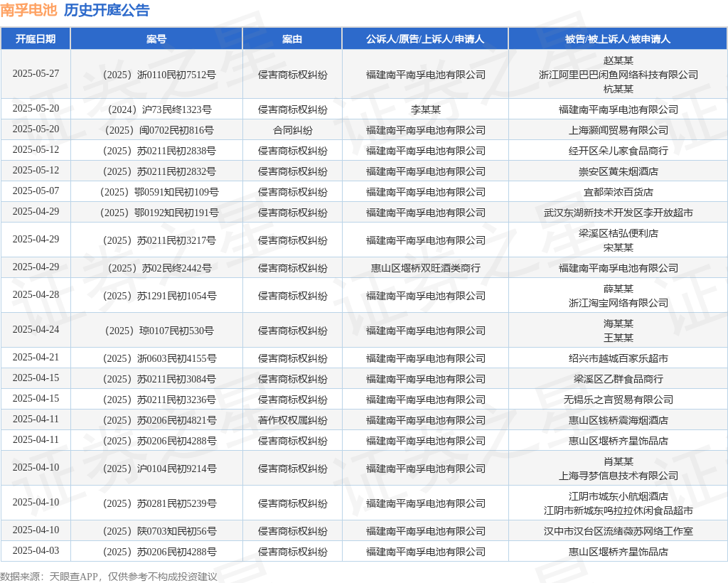The image size is (728, 583).
Task: Select date cell 2025-04-24
Action: pos(36,330)
